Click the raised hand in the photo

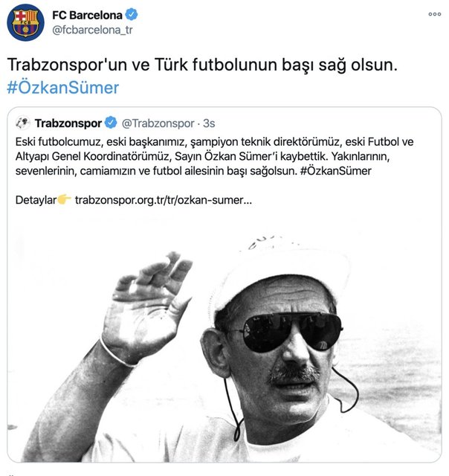click(146, 306)
